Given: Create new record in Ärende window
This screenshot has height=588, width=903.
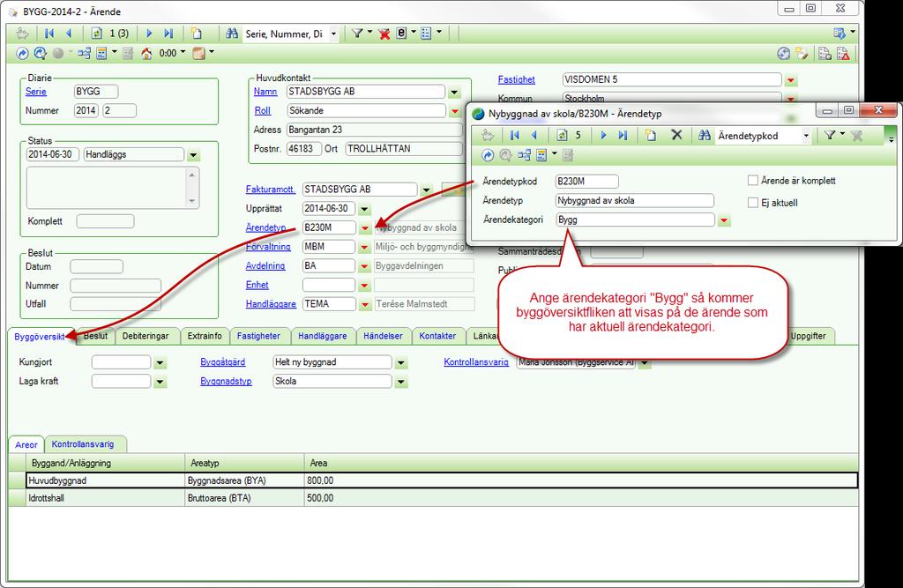Looking at the screenshot, I should point(197,33).
